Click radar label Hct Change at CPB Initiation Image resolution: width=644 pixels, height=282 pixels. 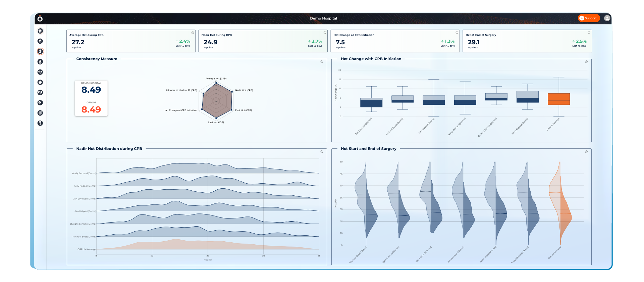tap(181, 110)
